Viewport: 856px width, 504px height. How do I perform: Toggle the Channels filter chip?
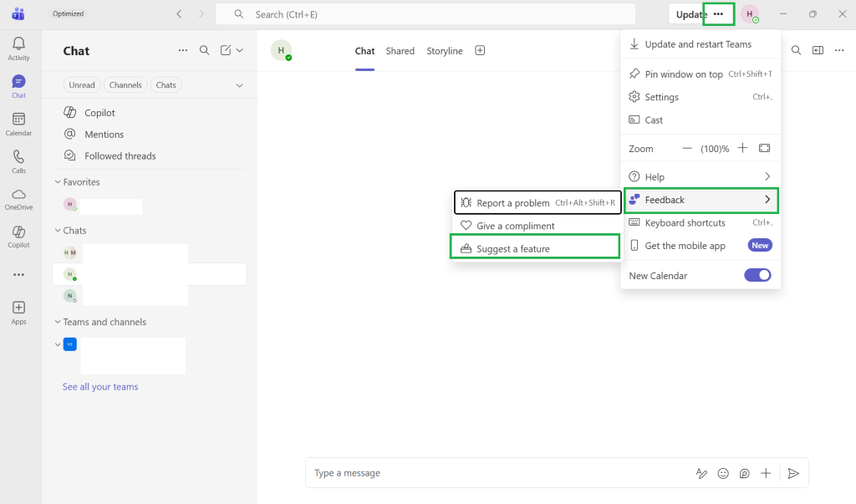(125, 85)
